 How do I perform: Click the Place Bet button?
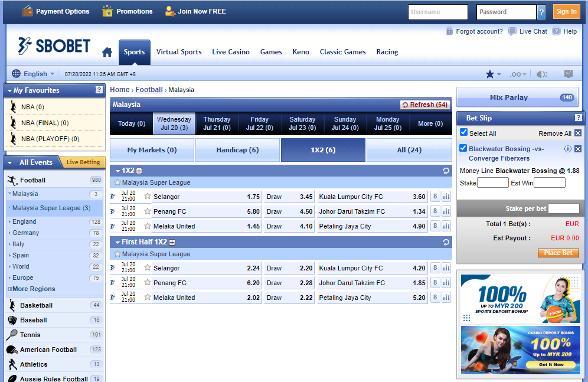[x=558, y=253]
